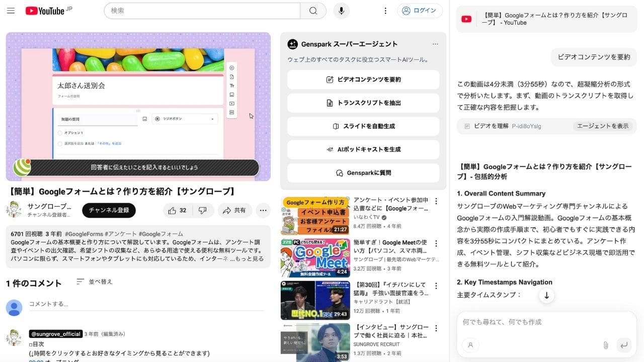
Task: Open Google Meet 4:24 video thumbnail
Action: pyautogui.click(x=315, y=258)
